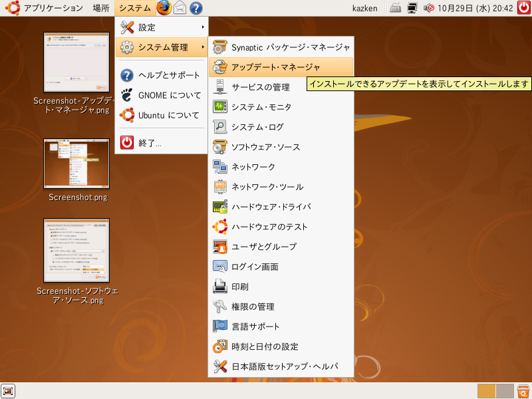This screenshot has width=532, height=399.
Task: Click the ソフトウェア・ソース disc icon
Action: point(220,147)
